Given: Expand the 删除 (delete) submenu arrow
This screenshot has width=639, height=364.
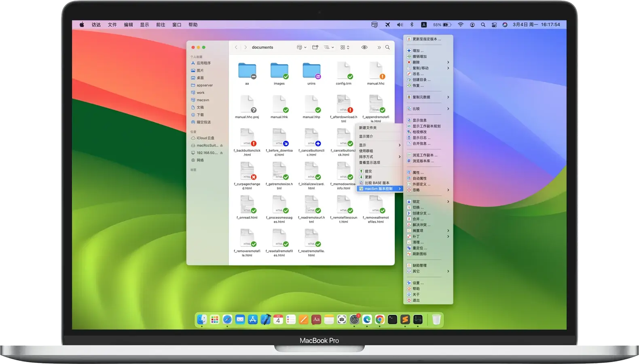Looking at the screenshot, I should [448, 62].
